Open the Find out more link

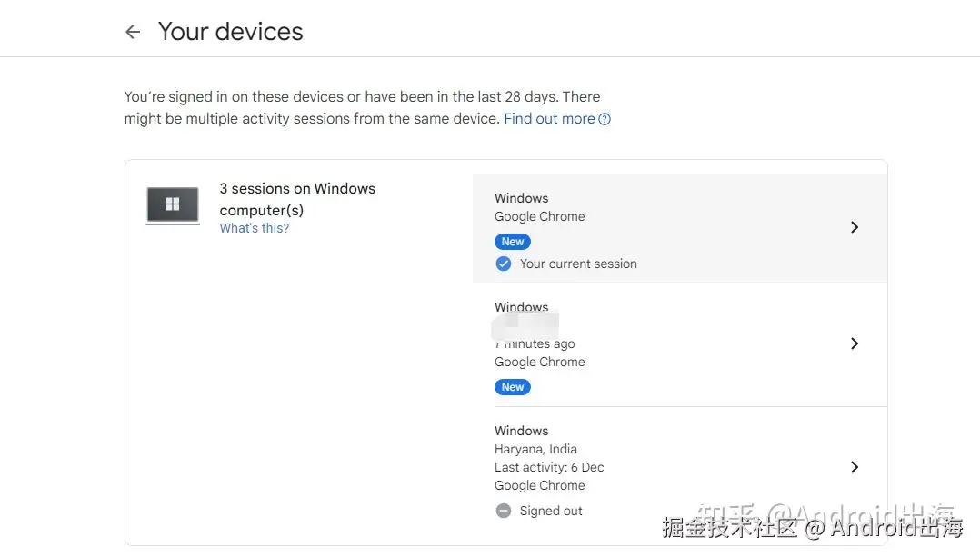[x=549, y=119]
